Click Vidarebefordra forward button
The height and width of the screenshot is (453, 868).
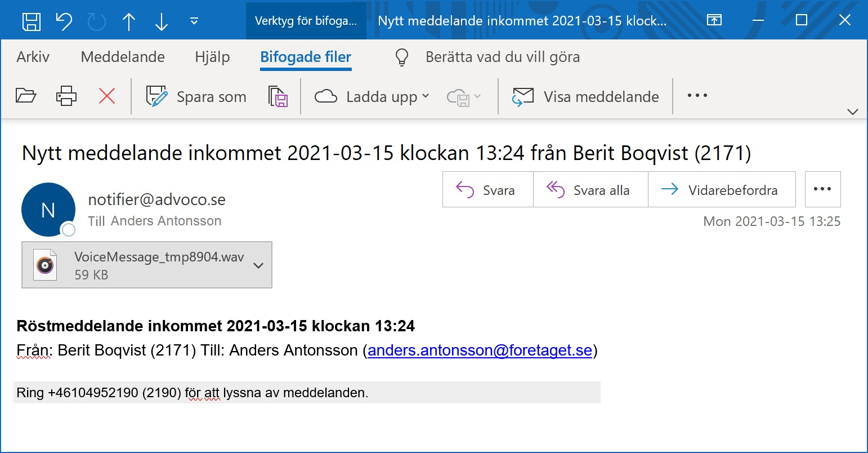[x=722, y=190]
